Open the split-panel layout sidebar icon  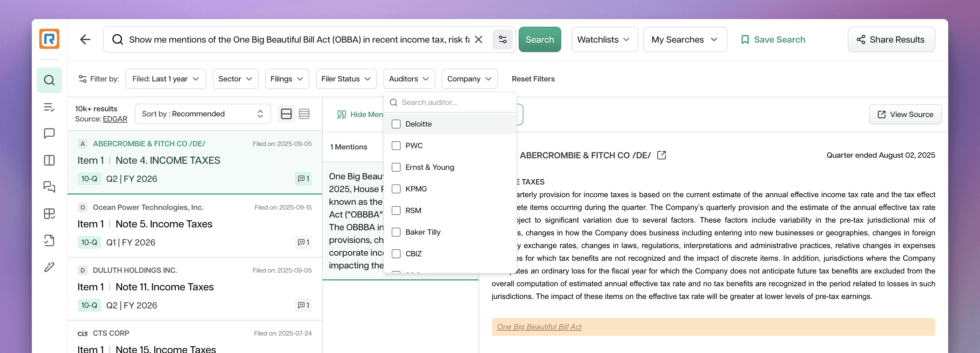pyautogui.click(x=49, y=160)
